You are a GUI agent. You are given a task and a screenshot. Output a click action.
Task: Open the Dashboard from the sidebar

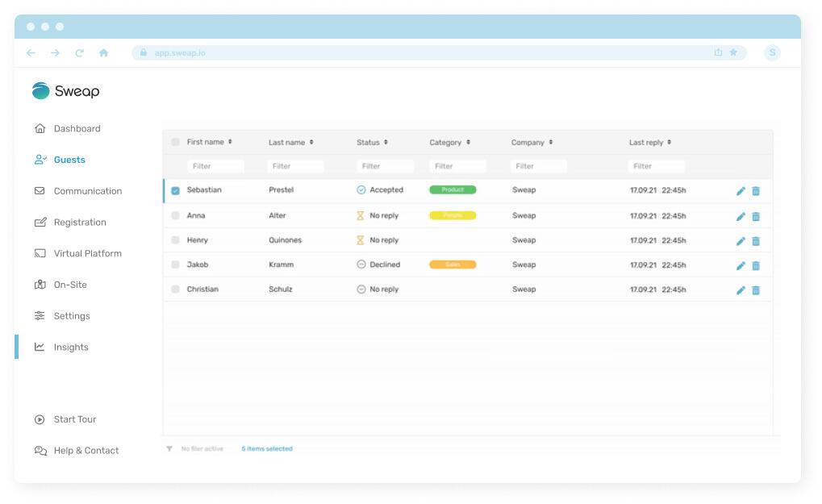77,128
